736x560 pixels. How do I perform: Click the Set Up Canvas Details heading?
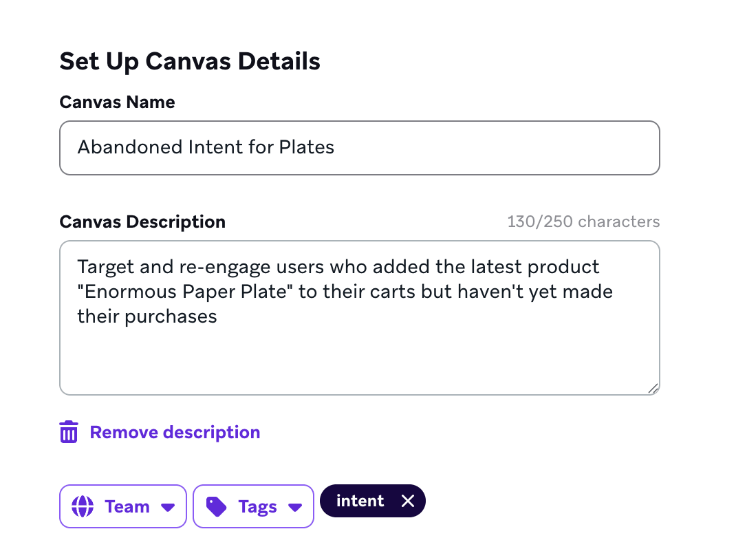(x=190, y=61)
